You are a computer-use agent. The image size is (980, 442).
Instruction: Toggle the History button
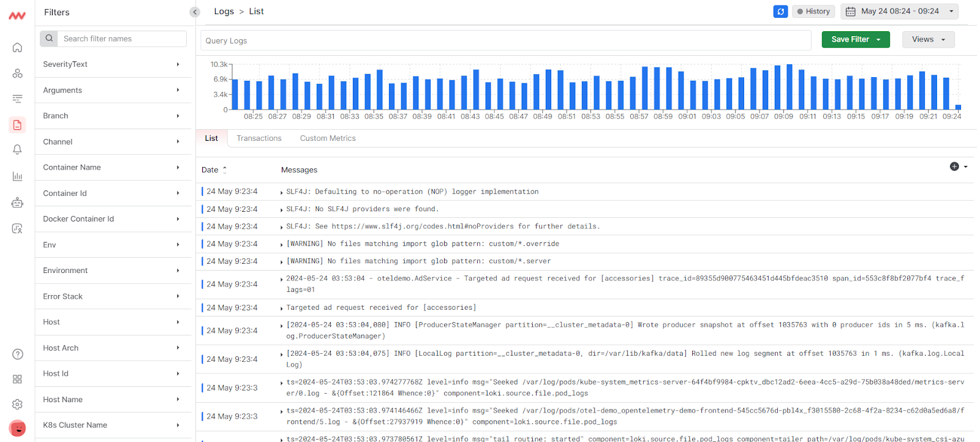813,12
